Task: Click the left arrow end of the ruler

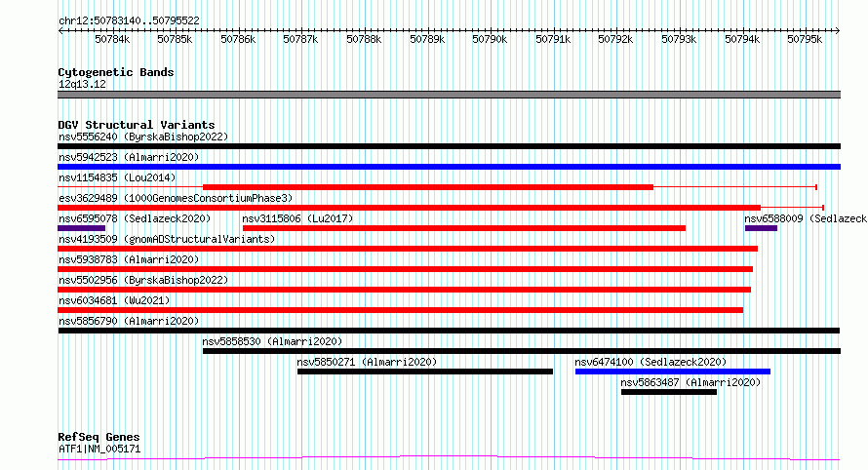Action: (60, 30)
